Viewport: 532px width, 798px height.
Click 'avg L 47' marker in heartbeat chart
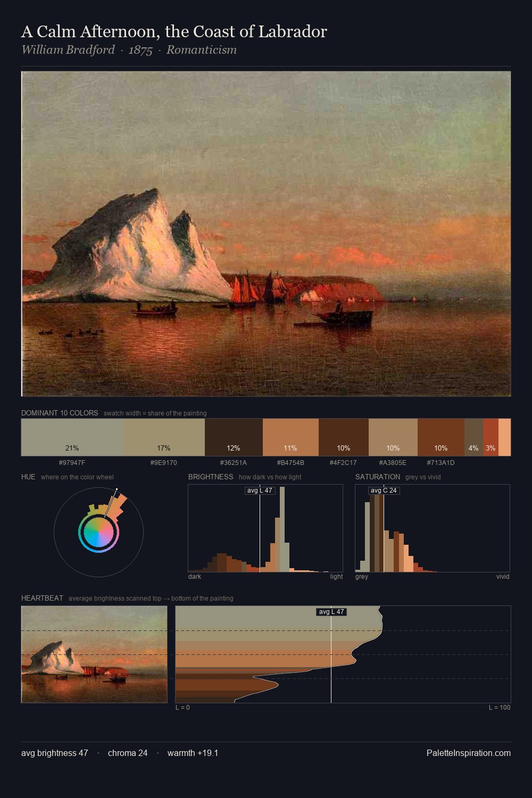point(331,612)
